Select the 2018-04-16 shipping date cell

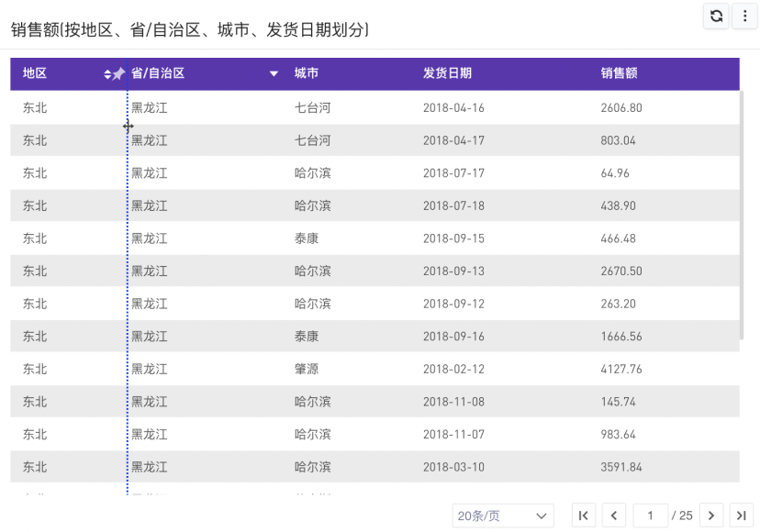point(453,107)
